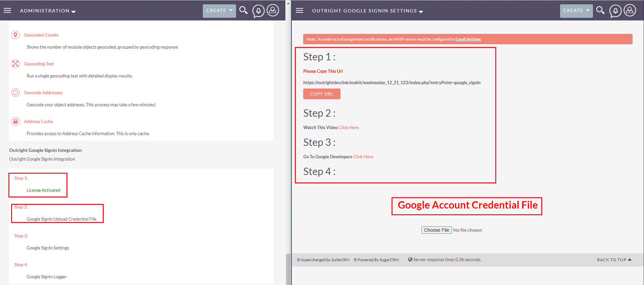This screenshot has width=644, height=285.
Task: Click the Geocode Addresses icon
Action: coord(15,93)
